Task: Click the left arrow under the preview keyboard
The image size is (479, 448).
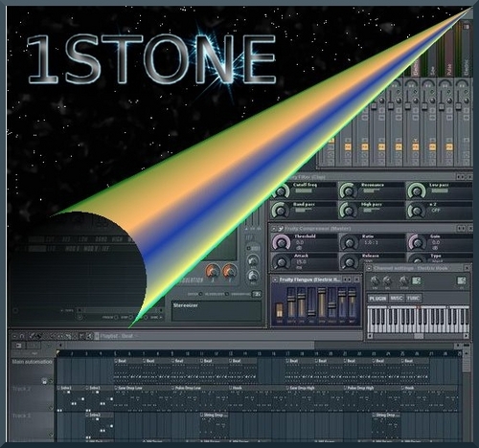Action: point(370,336)
